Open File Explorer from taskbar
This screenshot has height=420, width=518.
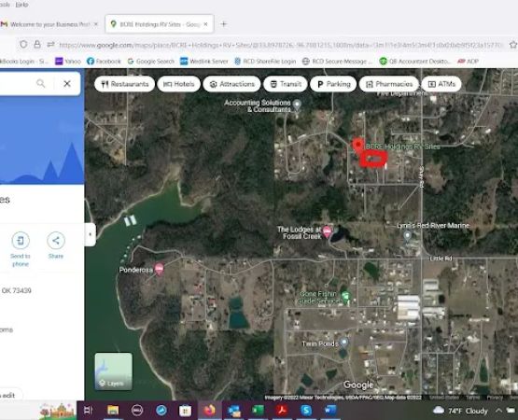coord(113,411)
